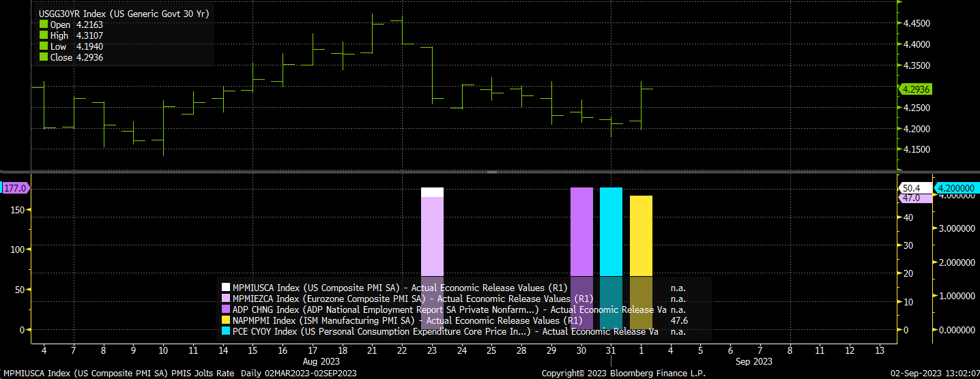Image resolution: width=980 pixels, height=379 pixels.
Task: Click the cyan 4.200000 right axis tag
Action: (x=956, y=188)
